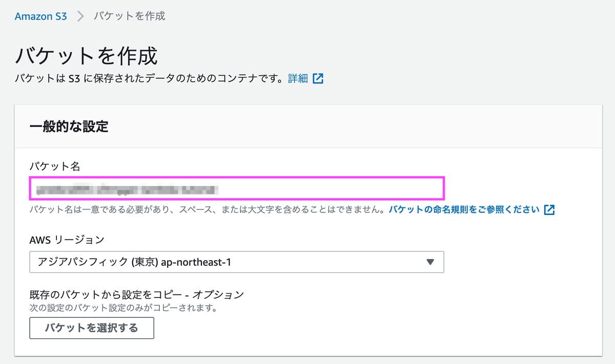The height and width of the screenshot is (364, 615).
Task: Select the Amazon S3 breadcrumb icon area
Action: click(40, 16)
